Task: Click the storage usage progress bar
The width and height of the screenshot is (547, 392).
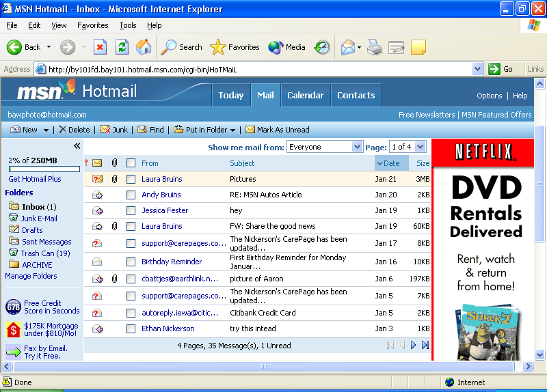Action: [39, 169]
